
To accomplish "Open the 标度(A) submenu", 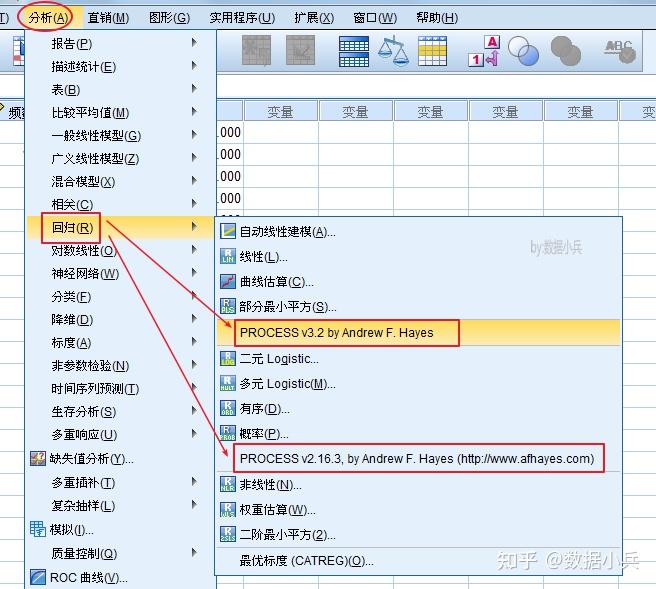I will click(120, 343).
